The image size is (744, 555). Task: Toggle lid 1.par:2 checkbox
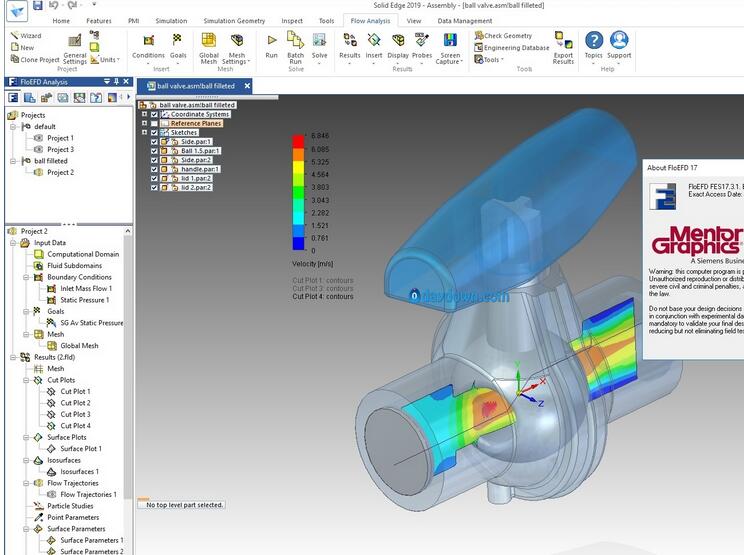pyautogui.click(x=154, y=178)
